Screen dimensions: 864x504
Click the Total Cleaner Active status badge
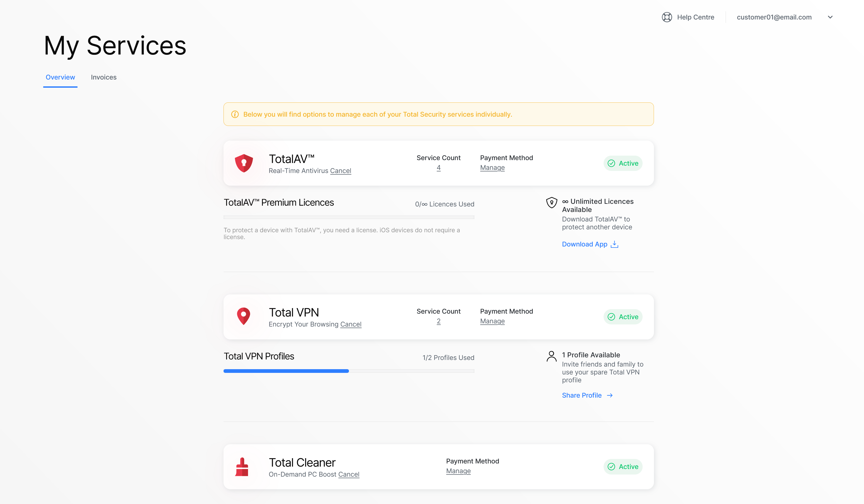point(623,467)
